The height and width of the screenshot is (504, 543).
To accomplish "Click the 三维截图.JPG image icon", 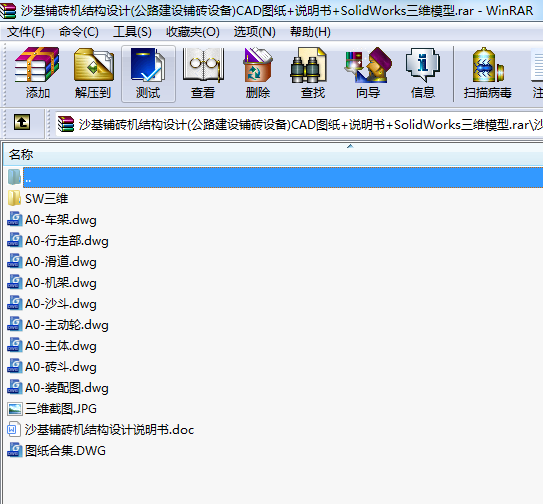I will [15, 409].
